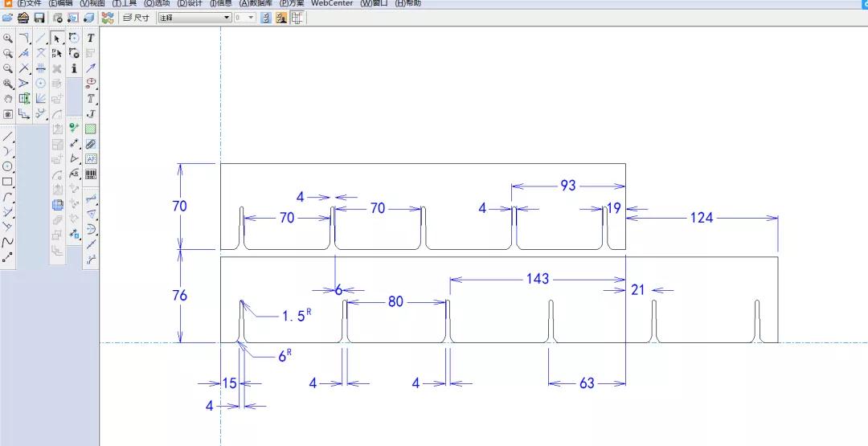Select the Rectangle drawing tool

tap(8, 182)
